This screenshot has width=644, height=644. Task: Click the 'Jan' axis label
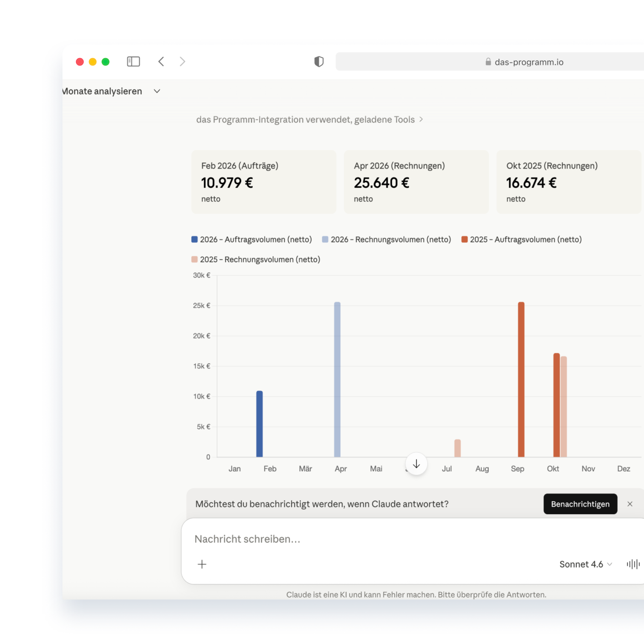[235, 469]
